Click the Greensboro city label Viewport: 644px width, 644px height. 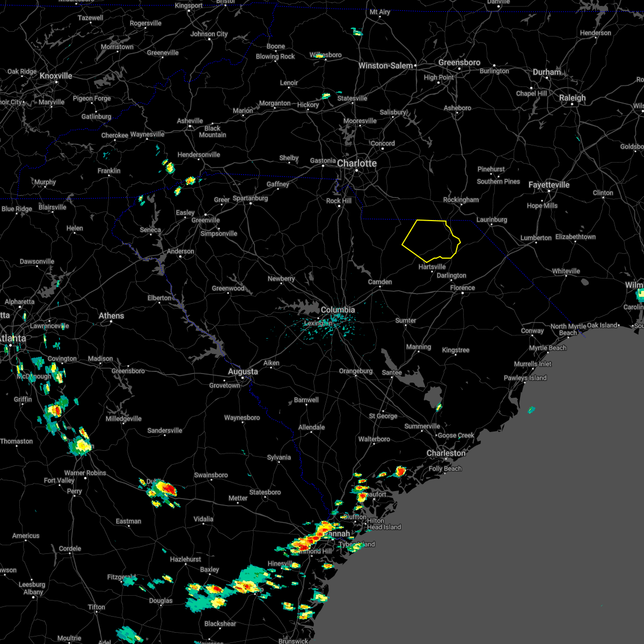[x=459, y=62]
